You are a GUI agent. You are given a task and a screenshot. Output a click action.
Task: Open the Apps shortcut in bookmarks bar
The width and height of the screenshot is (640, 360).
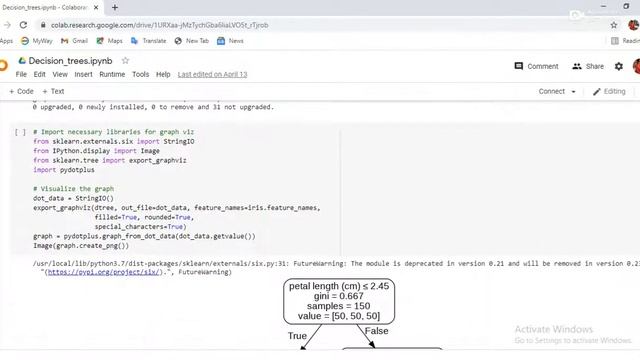coord(6,41)
